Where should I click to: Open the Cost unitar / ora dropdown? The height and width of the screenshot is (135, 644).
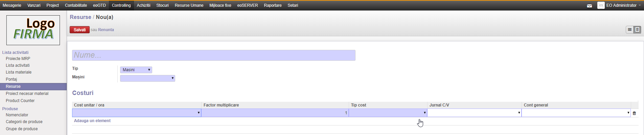pyautogui.click(x=137, y=113)
